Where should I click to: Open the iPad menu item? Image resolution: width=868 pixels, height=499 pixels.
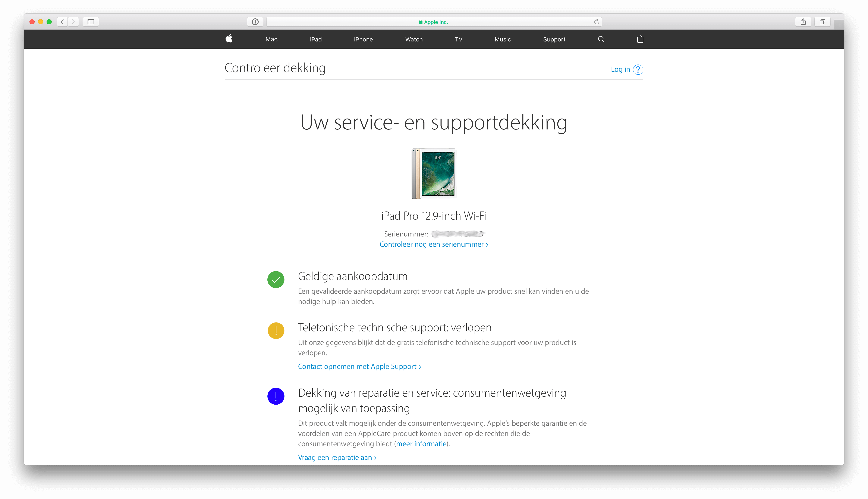[x=316, y=40]
